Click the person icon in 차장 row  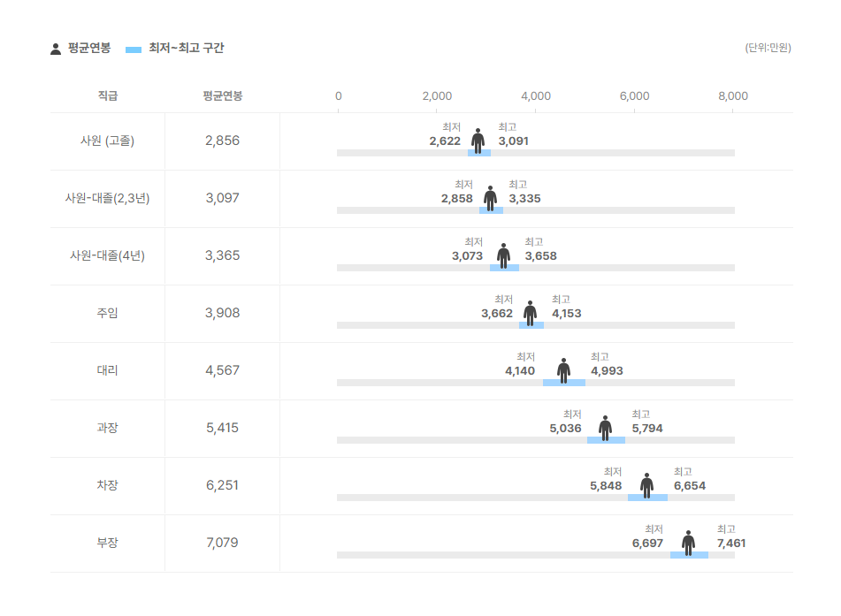pos(646,485)
